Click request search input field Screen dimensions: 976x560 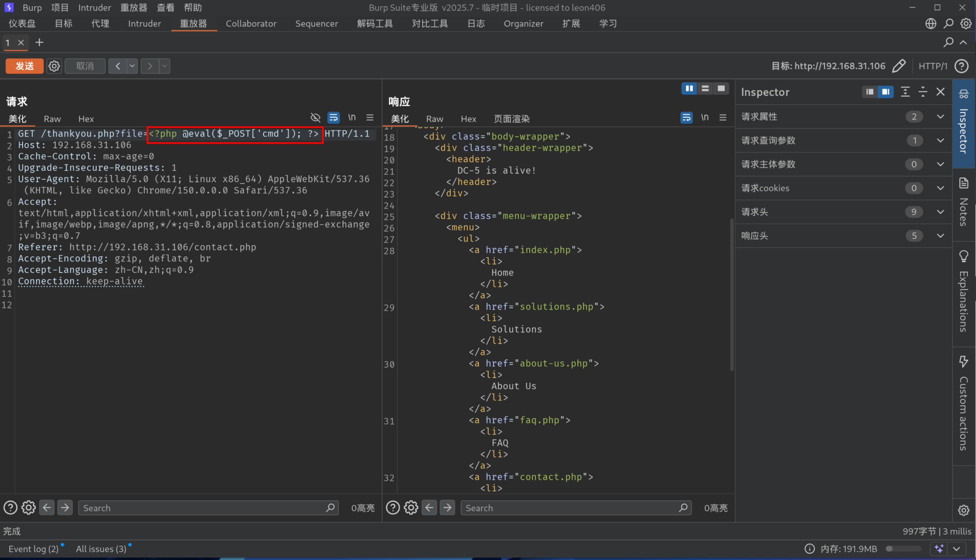point(208,508)
